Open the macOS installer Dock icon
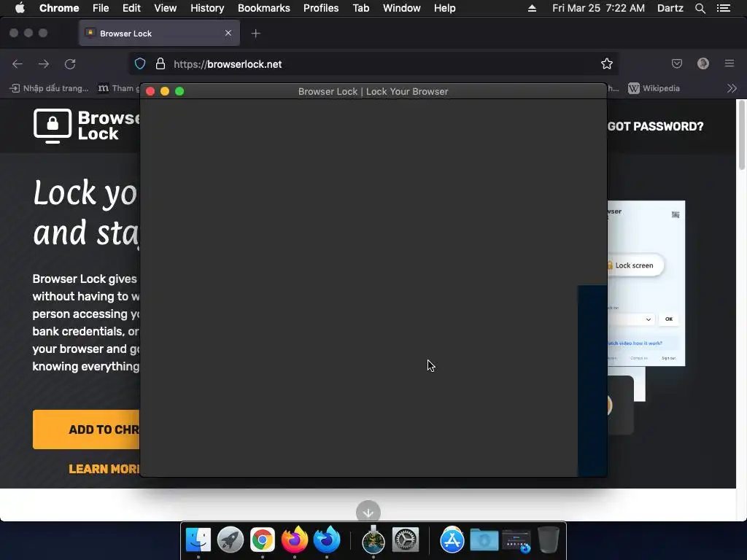 coord(373,540)
